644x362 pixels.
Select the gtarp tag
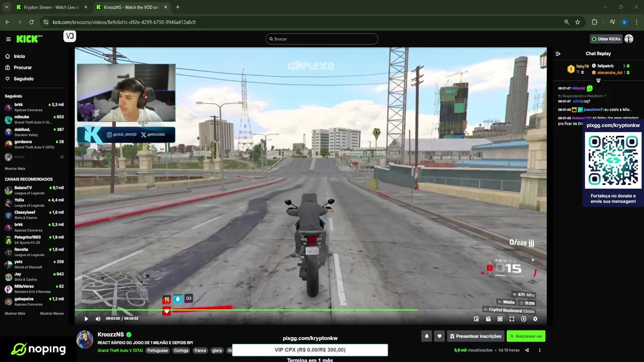coord(217,350)
